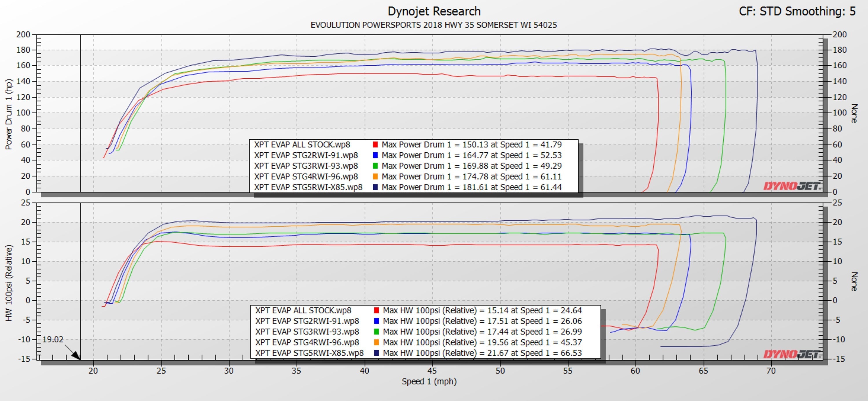The image size is (868, 401).
Task: Click the Dynojet logo in the boost graph
Action: (x=792, y=354)
